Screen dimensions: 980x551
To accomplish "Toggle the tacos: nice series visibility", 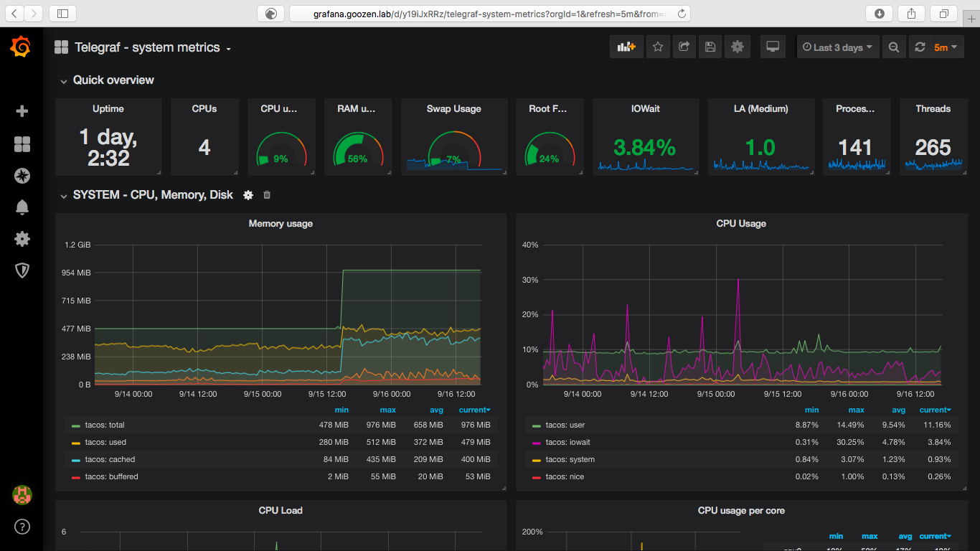I will coord(565,476).
